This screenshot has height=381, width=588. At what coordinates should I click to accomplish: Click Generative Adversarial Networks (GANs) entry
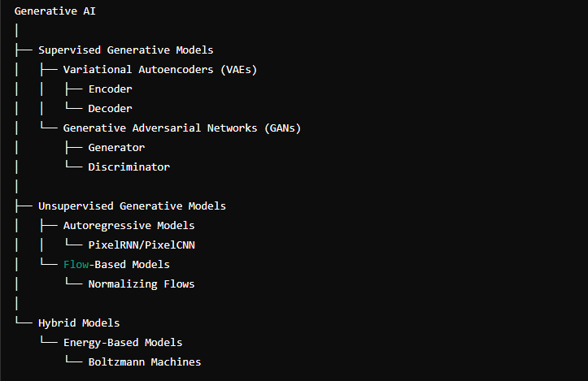click(x=182, y=128)
